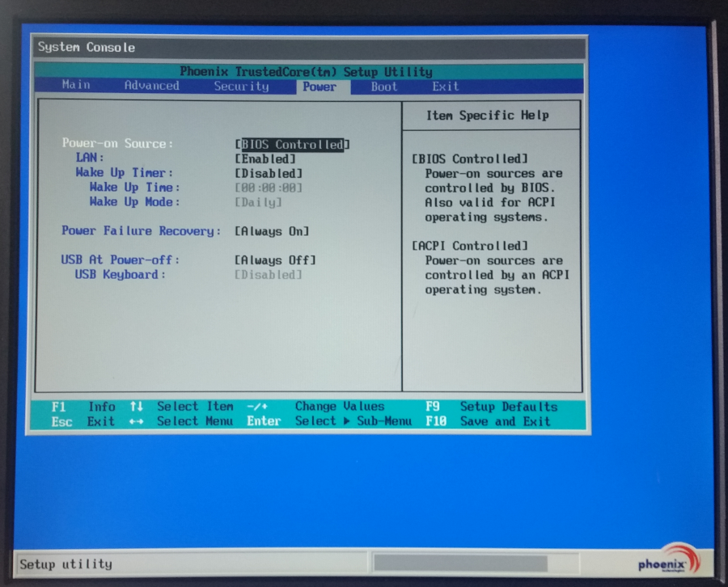Disable the LAN power-on setting
728x587 pixels.
pyautogui.click(x=265, y=158)
